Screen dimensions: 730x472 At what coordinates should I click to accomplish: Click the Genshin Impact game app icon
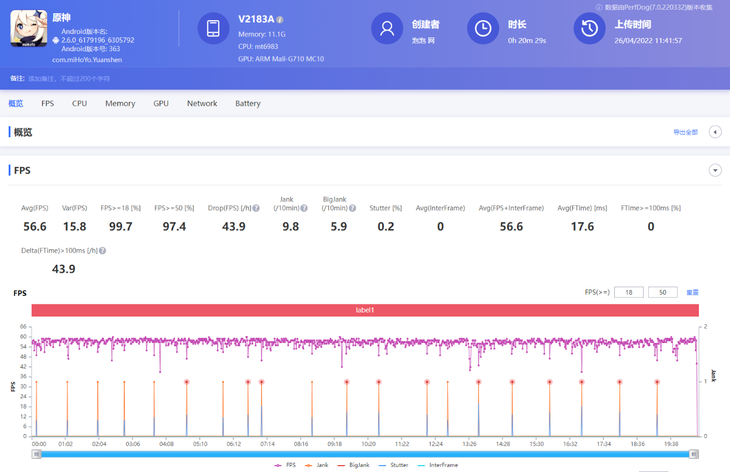[29, 30]
